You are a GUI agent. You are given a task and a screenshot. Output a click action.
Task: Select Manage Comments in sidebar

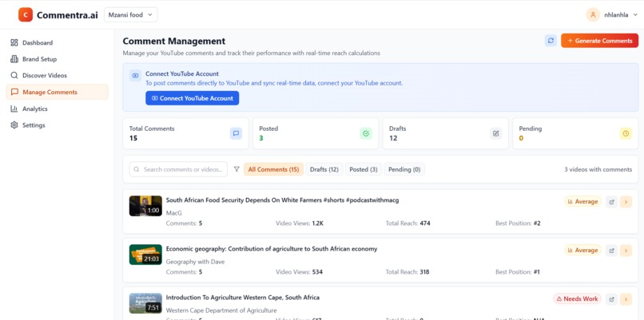57,92
